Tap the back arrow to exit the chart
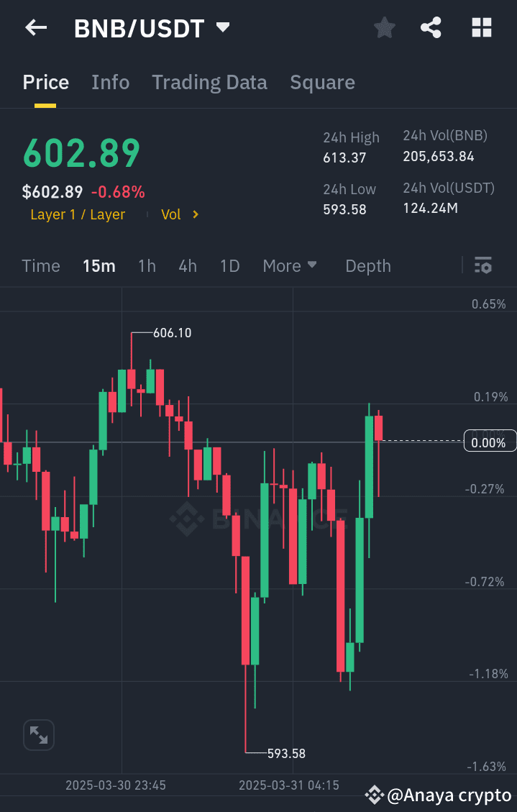 click(x=35, y=27)
